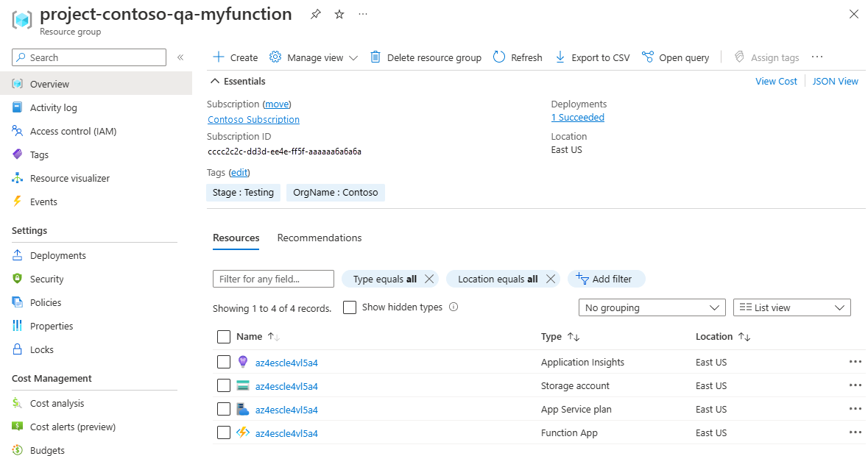Switch to the Recommendations tab

pyautogui.click(x=319, y=238)
